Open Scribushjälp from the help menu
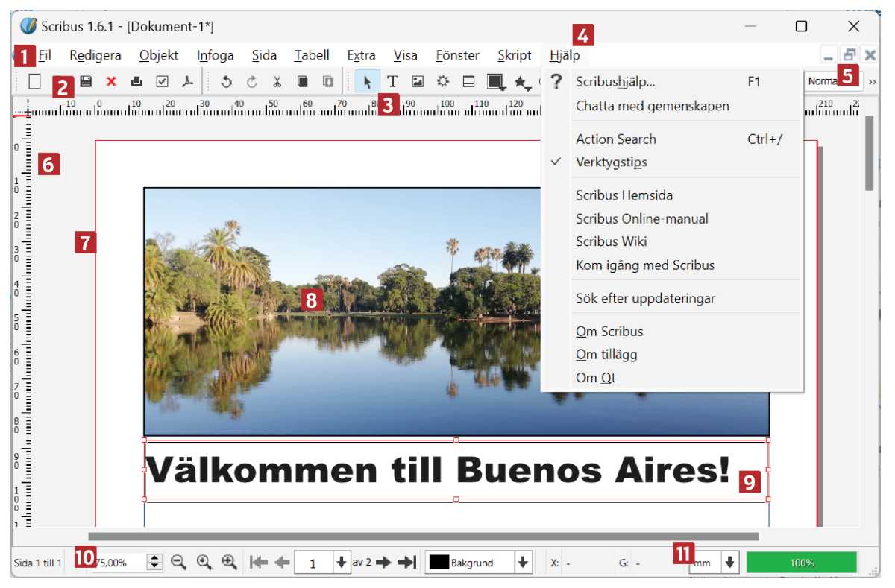Viewport: 895px width, 588px height. tap(615, 82)
